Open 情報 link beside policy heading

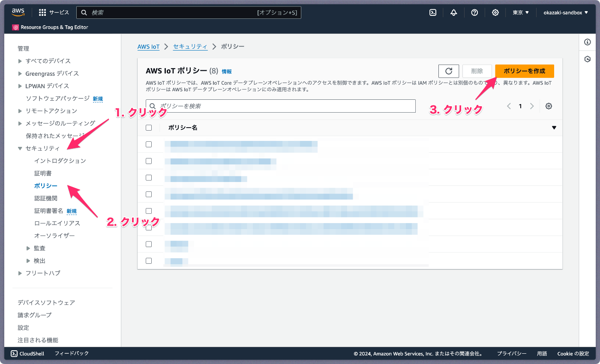227,72
